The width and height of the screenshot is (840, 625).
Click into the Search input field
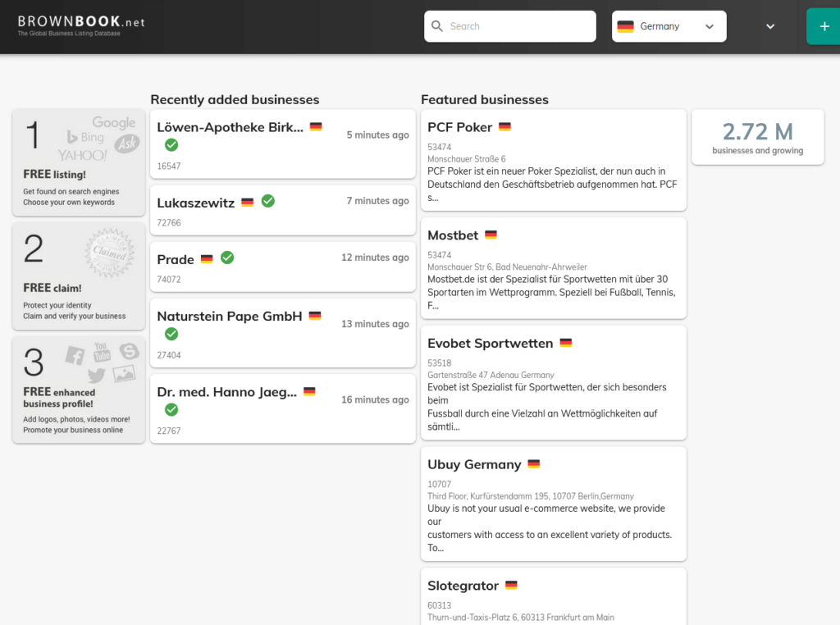pos(517,26)
